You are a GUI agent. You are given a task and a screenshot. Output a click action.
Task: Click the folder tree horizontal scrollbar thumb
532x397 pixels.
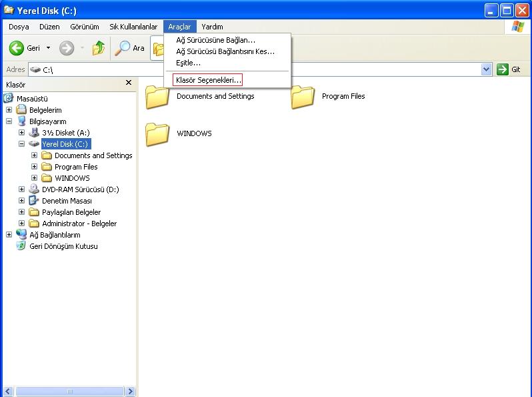pos(69,391)
